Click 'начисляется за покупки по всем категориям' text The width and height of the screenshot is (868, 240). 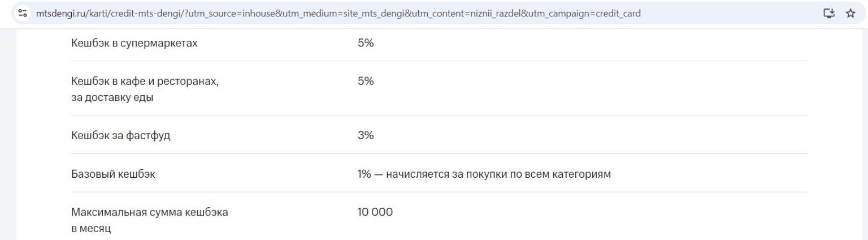click(498, 174)
